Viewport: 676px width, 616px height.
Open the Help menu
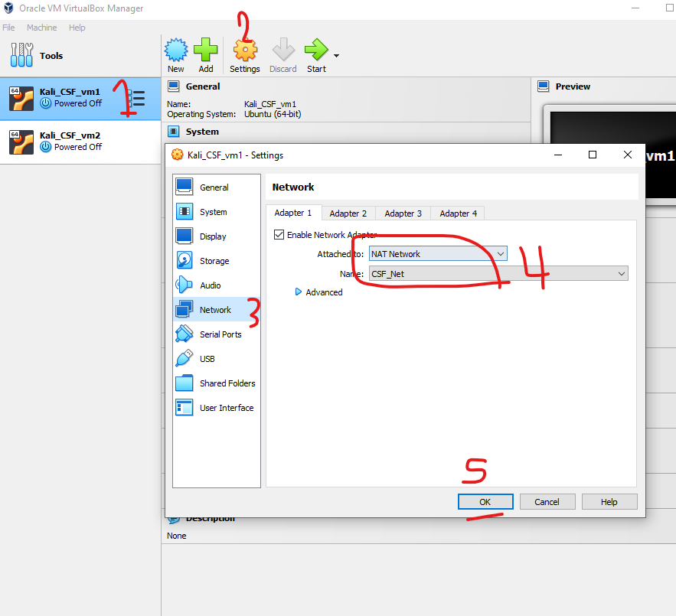[77, 28]
